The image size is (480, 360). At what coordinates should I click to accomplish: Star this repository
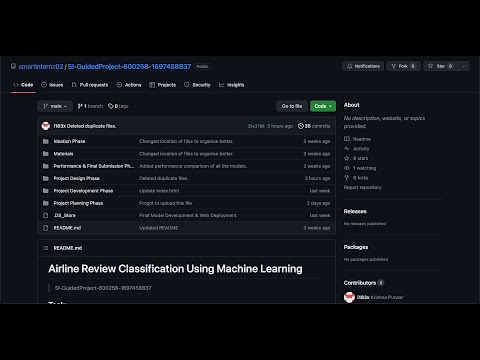click(x=441, y=66)
